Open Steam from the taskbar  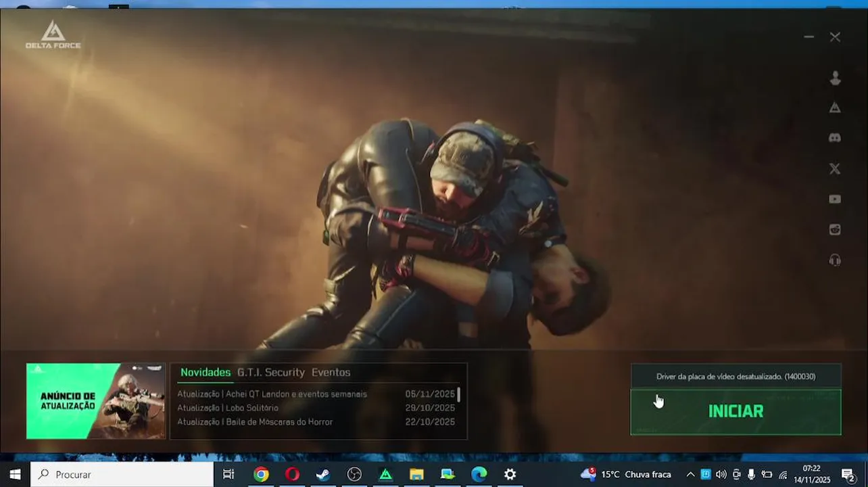323,474
